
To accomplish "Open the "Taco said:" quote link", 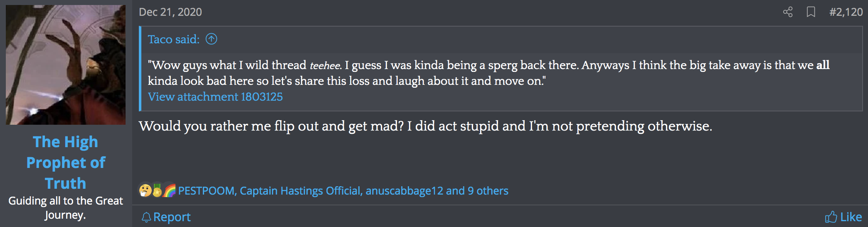I will click(x=174, y=39).
